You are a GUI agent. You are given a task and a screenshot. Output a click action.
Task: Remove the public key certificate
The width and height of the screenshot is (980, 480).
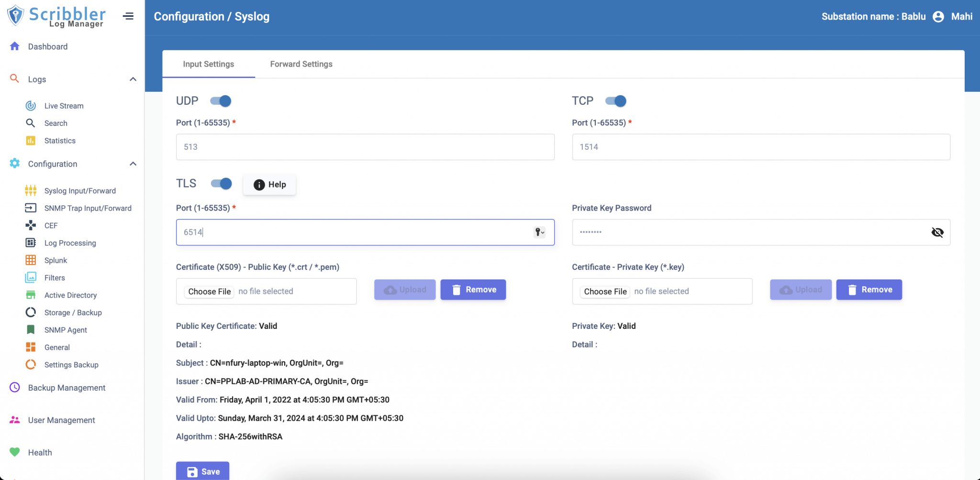(473, 290)
